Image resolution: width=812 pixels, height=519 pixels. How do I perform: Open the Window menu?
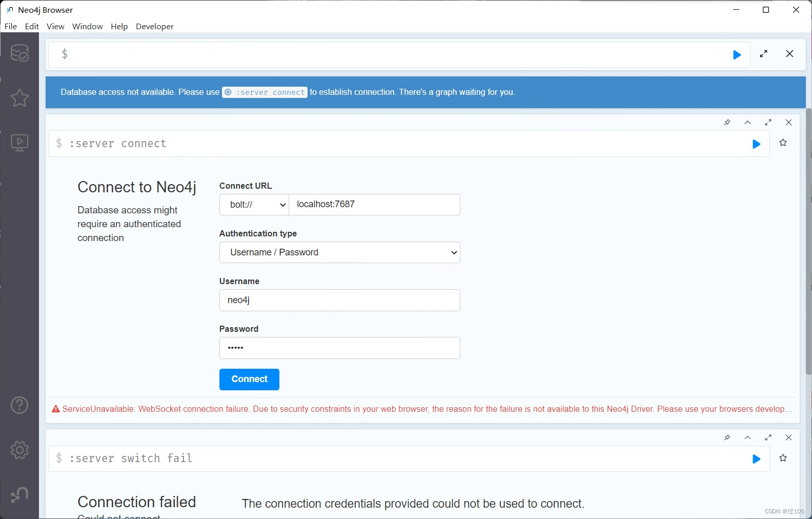tap(88, 27)
